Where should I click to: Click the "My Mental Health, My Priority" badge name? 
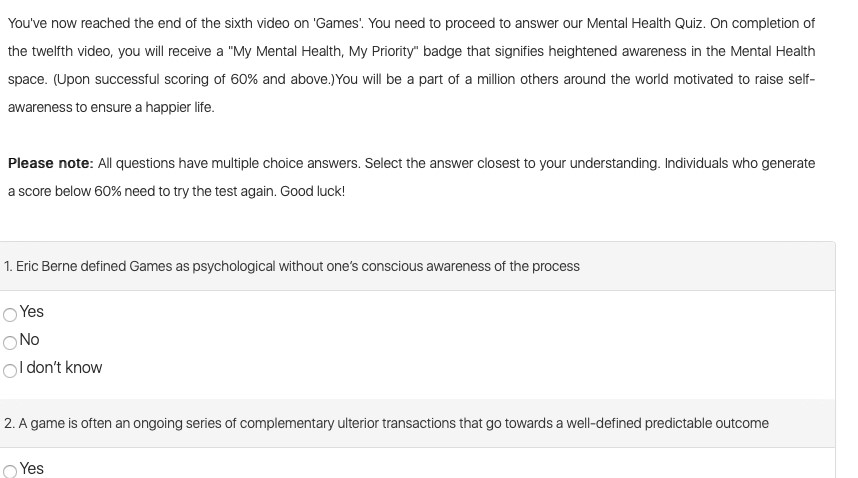[x=323, y=51]
